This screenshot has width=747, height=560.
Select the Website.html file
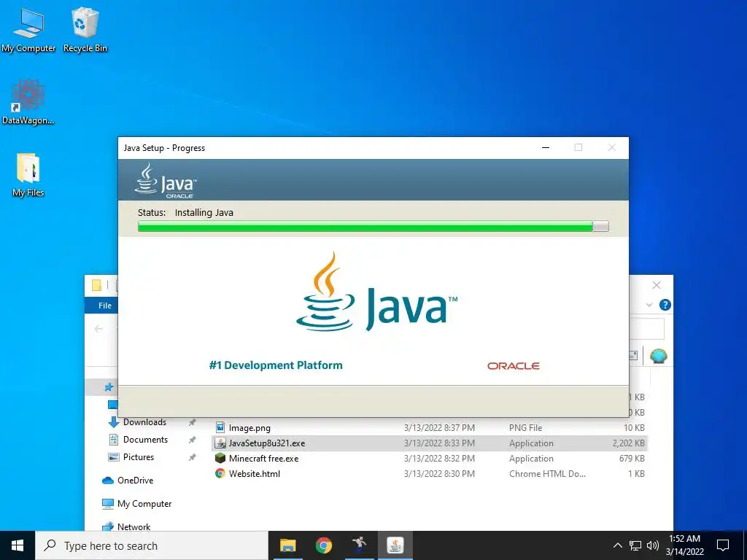click(429, 474)
